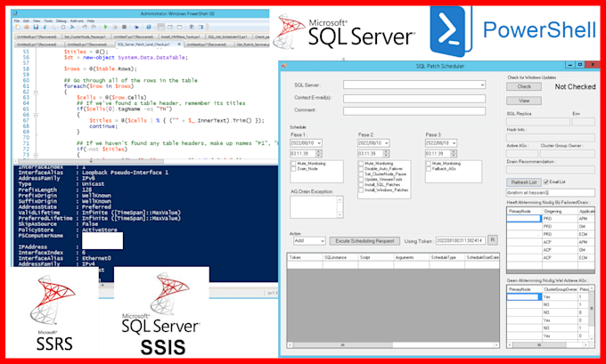606x364 pixels.
Task: Click the Show Script Pane Right layout icon
Action: [170, 27]
